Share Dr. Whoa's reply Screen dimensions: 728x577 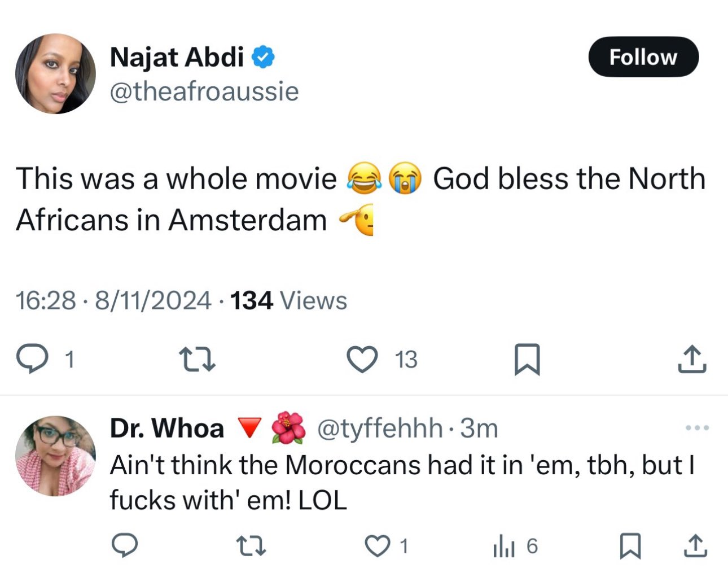coord(695,546)
